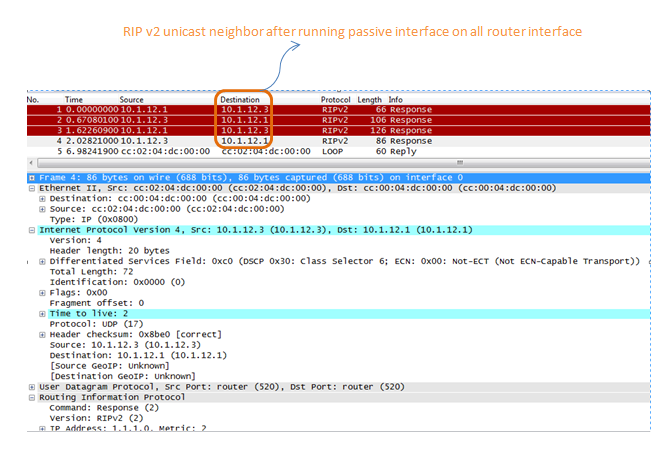Sort by the Protocol column header
668x465 pixels.
point(335,100)
